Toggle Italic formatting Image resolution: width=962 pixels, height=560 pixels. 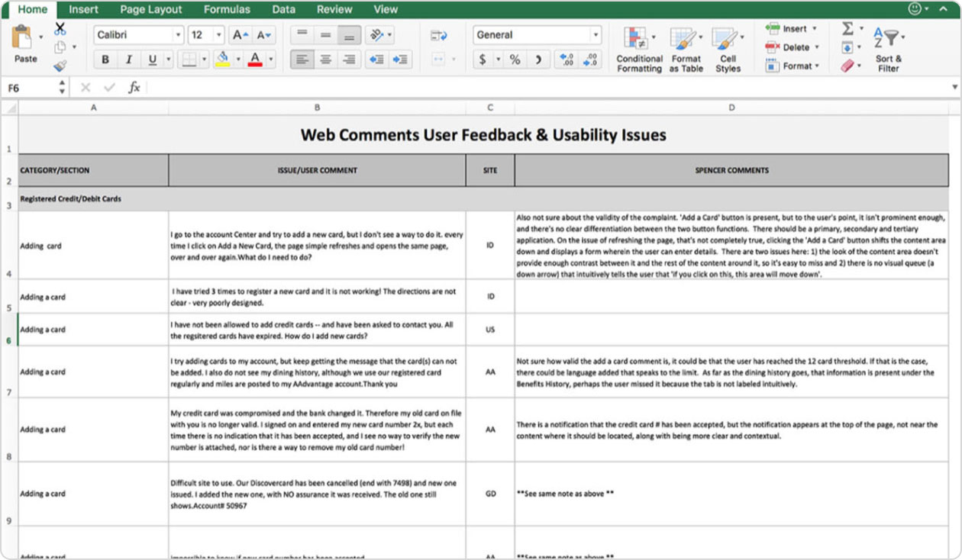pos(128,60)
